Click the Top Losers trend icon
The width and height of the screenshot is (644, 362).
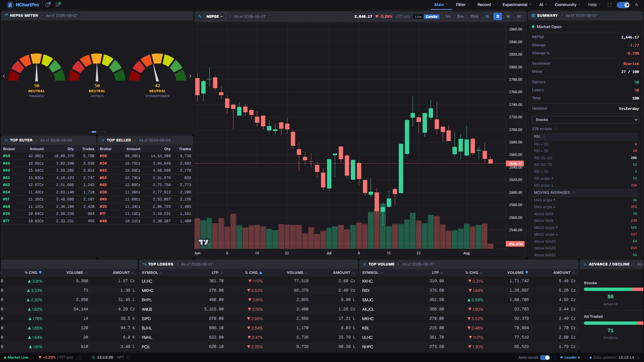[x=145, y=264]
